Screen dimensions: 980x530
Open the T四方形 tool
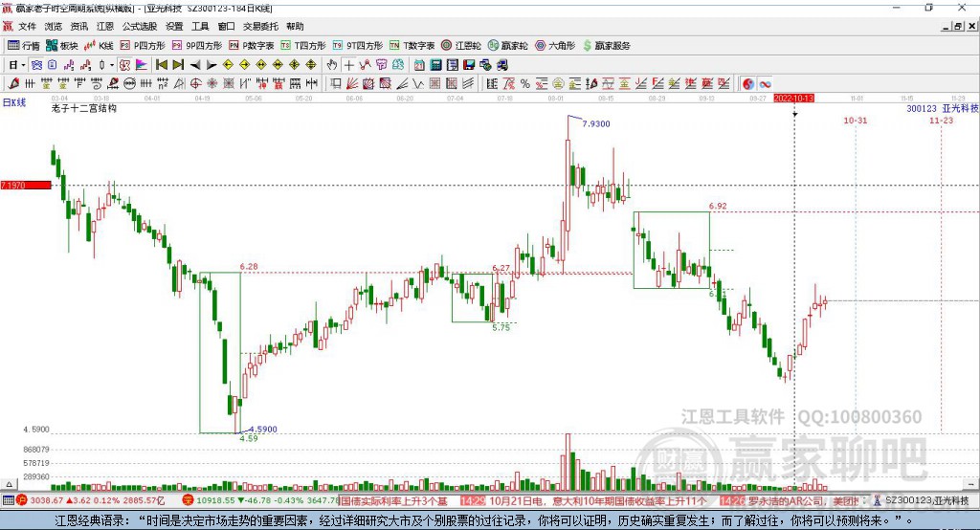point(303,46)
